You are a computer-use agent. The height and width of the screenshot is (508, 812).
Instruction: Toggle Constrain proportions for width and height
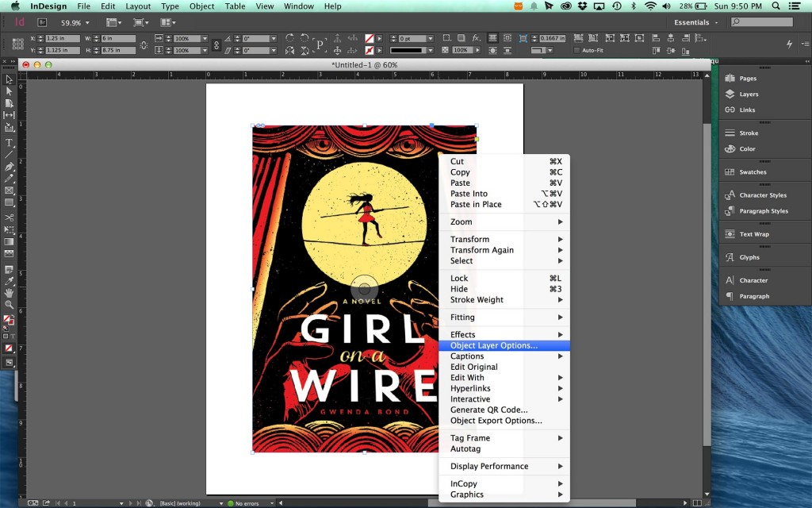tap(144, 44)
